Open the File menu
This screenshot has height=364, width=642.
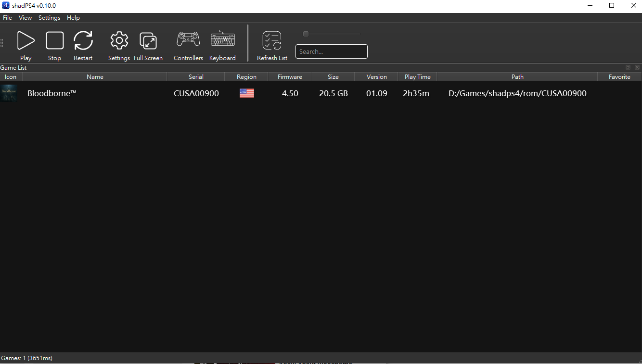8,18
